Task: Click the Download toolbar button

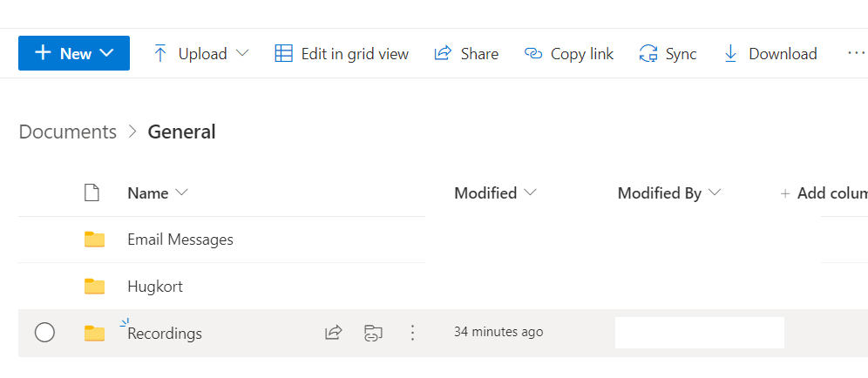Action: 770,53
